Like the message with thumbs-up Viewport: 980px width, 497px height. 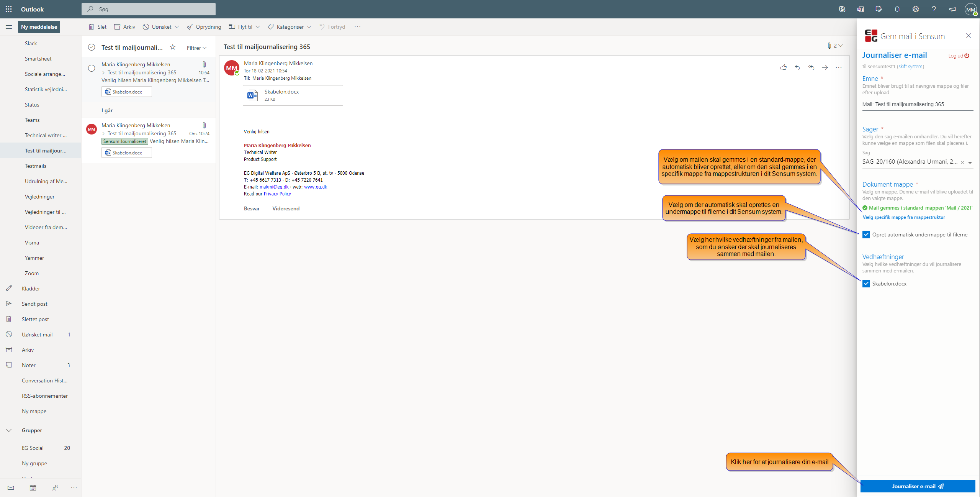tap(784, 67)
